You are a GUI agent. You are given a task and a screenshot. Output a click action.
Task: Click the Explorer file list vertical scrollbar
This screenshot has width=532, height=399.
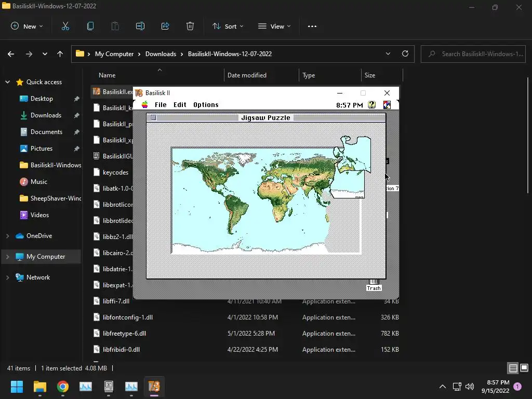tap(528, 136)
